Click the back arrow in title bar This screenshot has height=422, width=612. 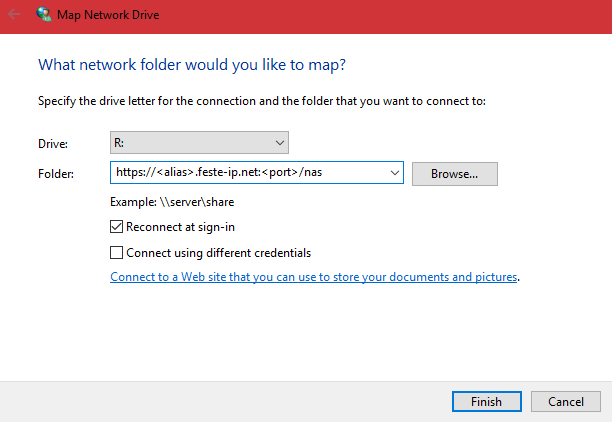14,15
